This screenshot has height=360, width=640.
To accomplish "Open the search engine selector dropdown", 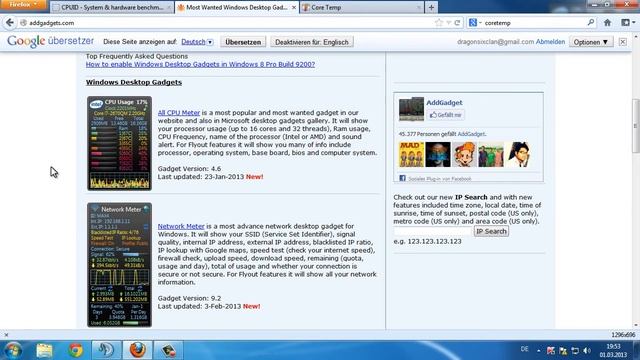I will (x=475, y=23).
